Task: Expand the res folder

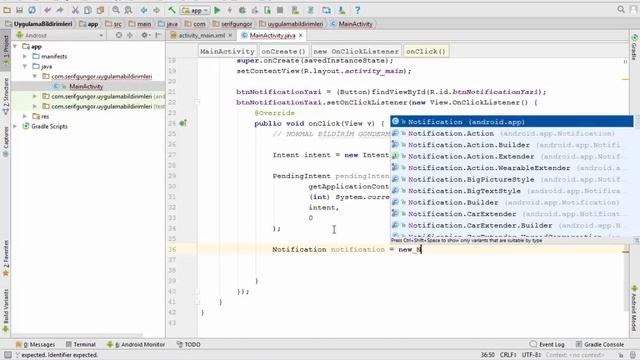Action: (25, 116)
